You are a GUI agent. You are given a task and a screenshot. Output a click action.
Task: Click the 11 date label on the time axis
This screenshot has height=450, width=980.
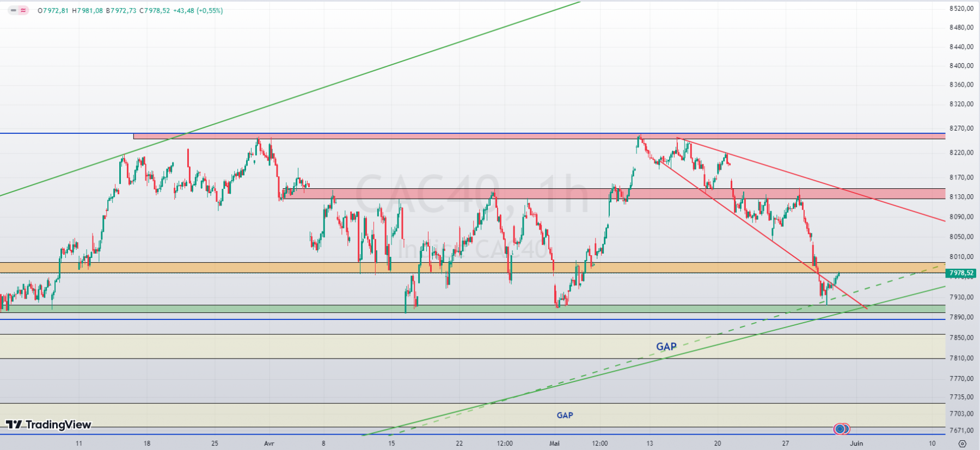(x=79, y=443)
